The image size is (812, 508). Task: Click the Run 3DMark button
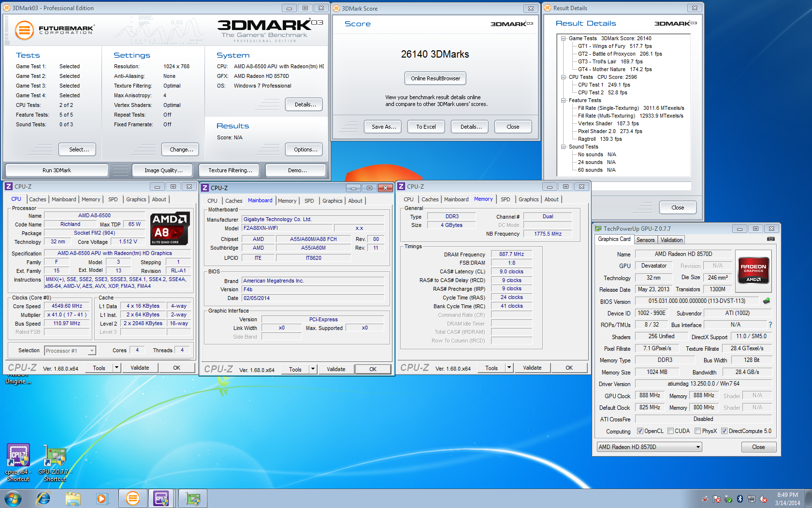57,170
